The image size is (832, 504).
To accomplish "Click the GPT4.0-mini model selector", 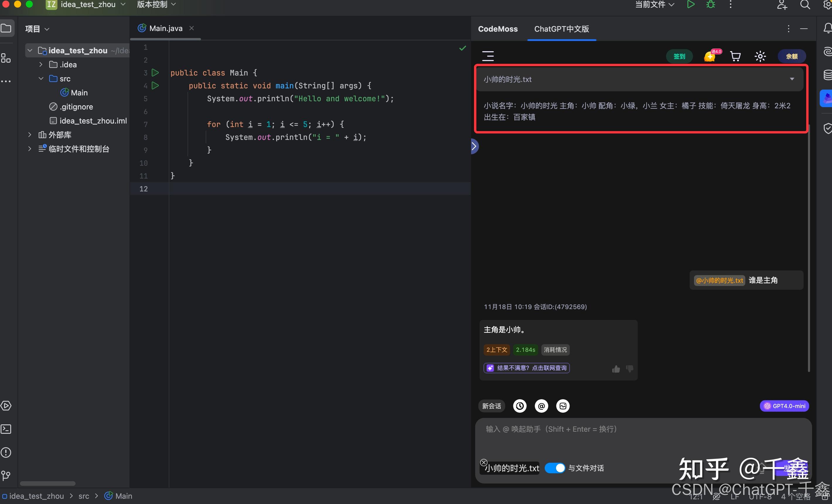I will pyautogui.click(x=784, y=406).
